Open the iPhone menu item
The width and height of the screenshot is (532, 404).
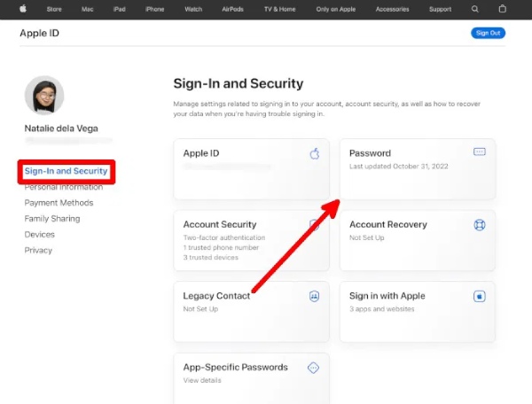point(154,9)
